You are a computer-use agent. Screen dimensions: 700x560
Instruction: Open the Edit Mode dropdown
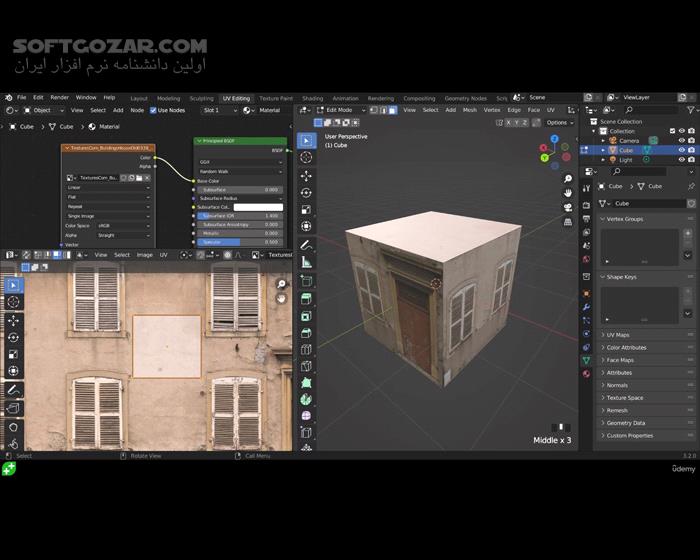click(339, 110)
